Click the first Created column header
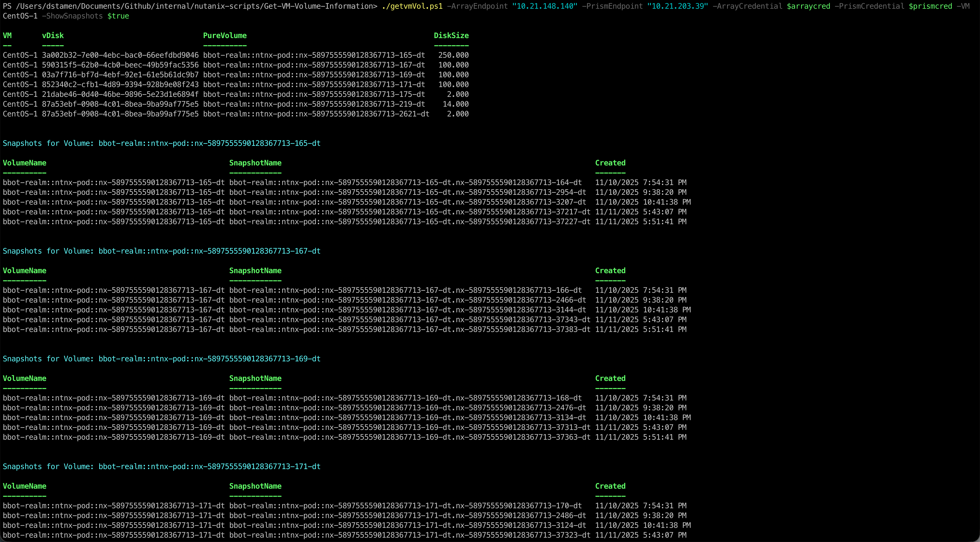The image size is (980, 542). 610,163
